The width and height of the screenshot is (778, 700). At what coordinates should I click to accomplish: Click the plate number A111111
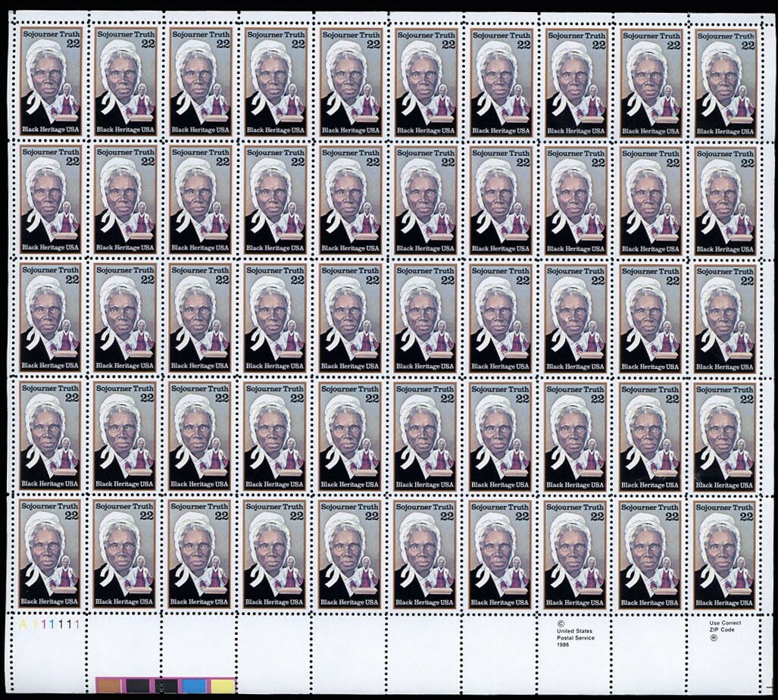point(49,623)
